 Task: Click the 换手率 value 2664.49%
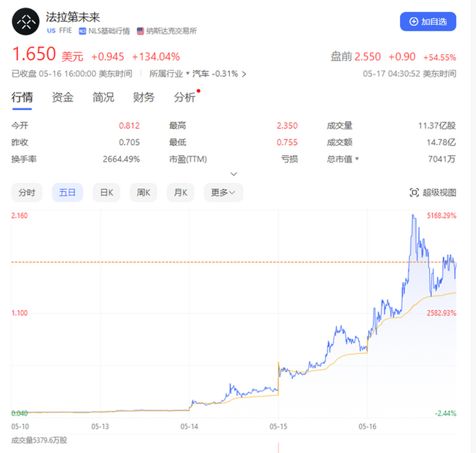121,159
